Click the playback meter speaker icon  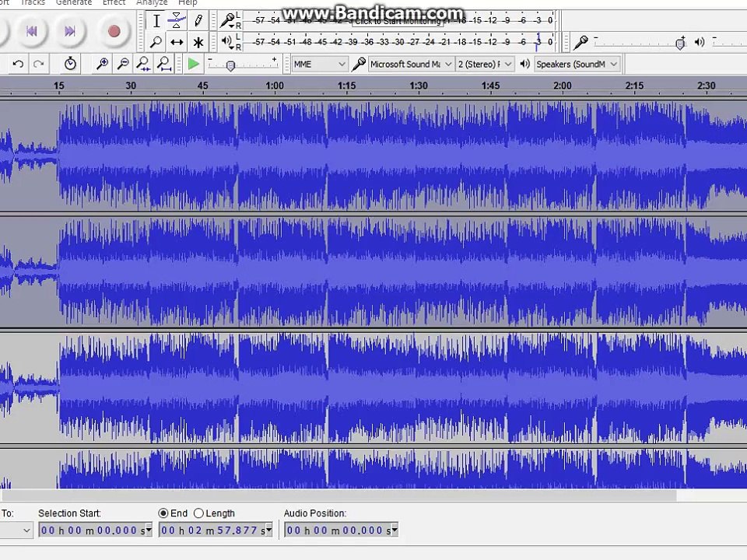[227, 41]
